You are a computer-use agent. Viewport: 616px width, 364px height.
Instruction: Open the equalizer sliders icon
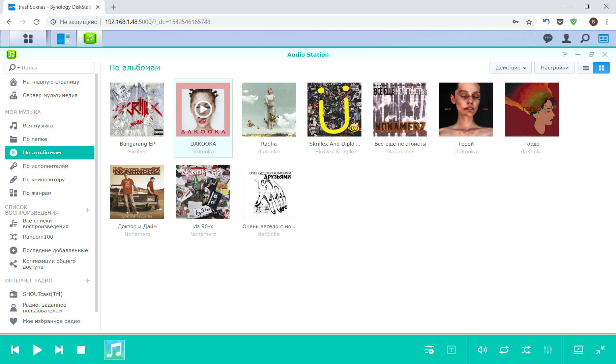point(548,350)
